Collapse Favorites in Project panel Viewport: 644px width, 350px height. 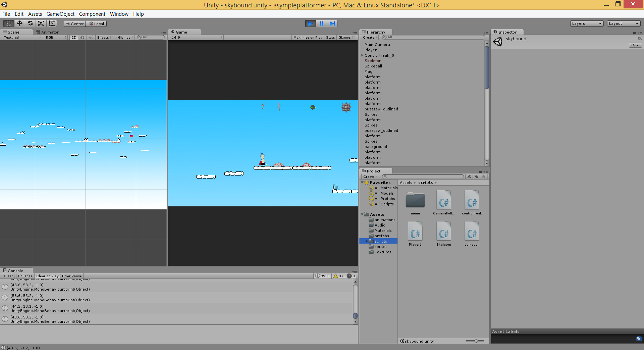pos(362,183)
